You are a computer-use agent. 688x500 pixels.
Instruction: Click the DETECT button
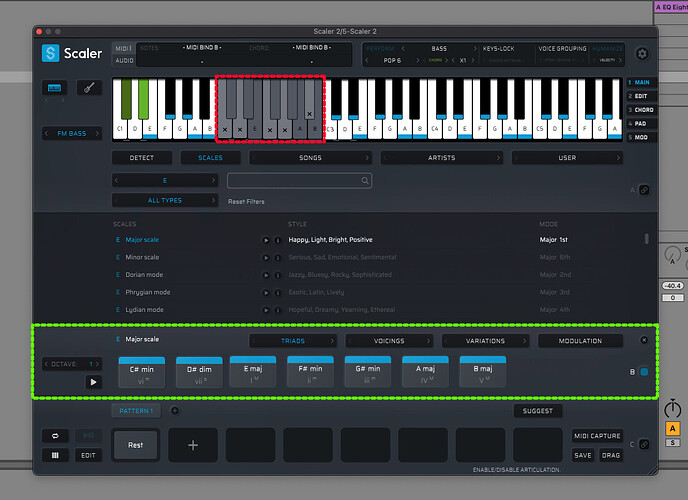(142, 158)
